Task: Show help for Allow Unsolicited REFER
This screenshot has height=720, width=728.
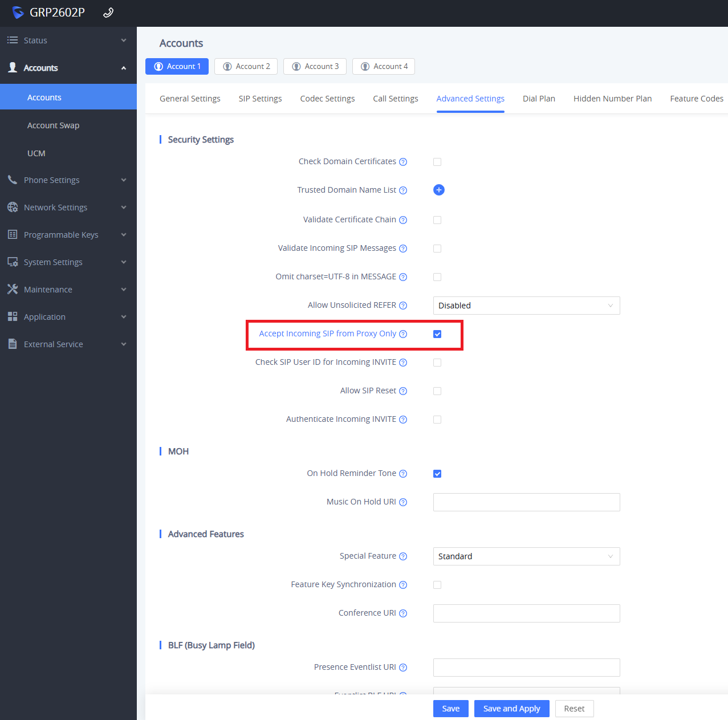Action: pyautogui.click(x=403, y=306)
